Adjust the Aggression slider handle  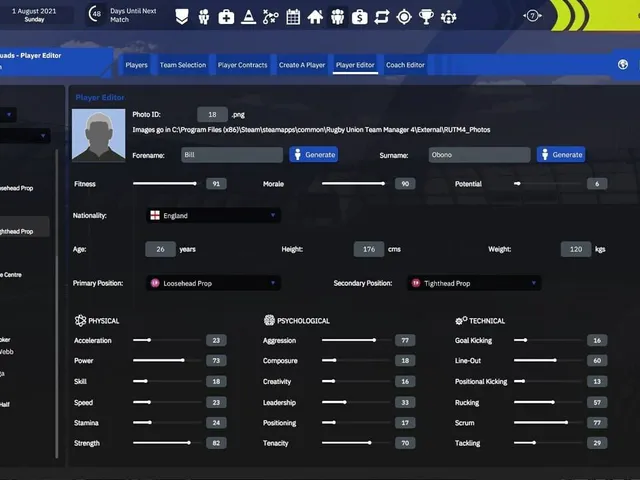click(374, 340)
